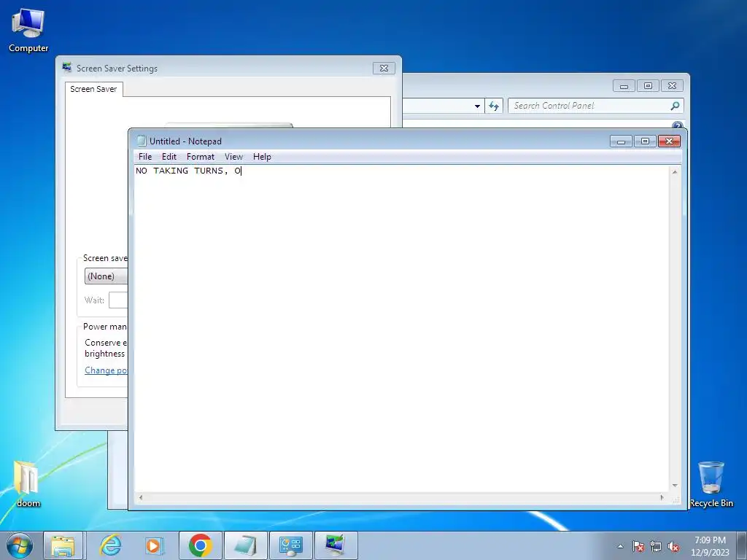Open the screen saver (None) dropdown
747x560 pixels.
[x=107, y=276]
